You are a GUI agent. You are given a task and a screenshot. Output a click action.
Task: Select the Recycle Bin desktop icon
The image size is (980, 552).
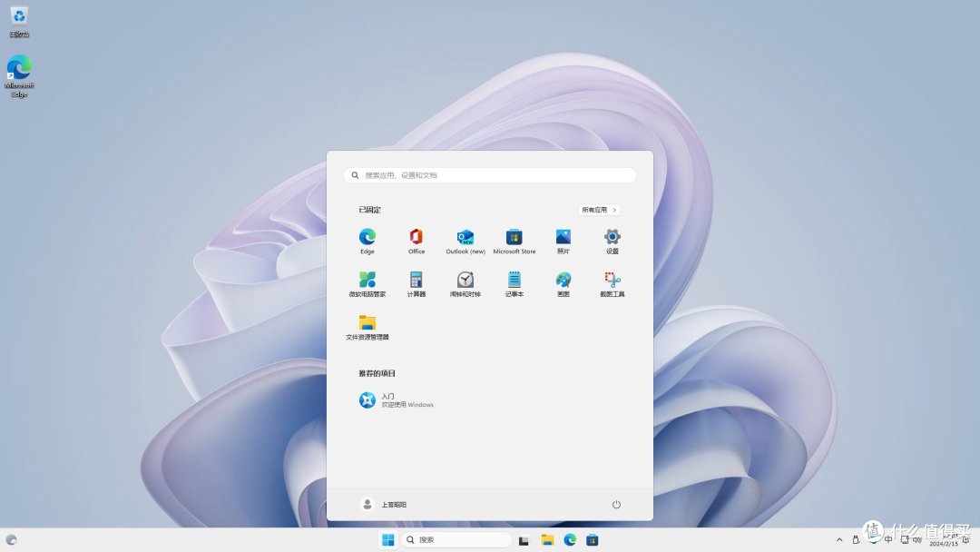point(19,22)
